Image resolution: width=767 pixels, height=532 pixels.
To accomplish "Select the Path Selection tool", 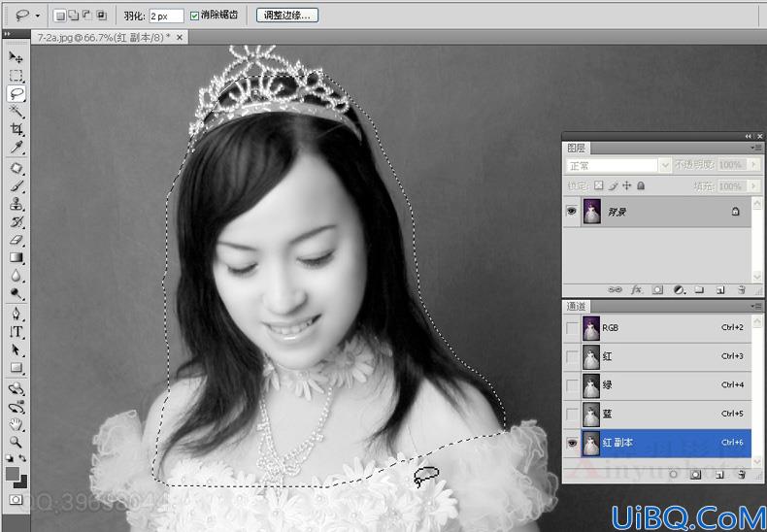I will tap(16, 349).
